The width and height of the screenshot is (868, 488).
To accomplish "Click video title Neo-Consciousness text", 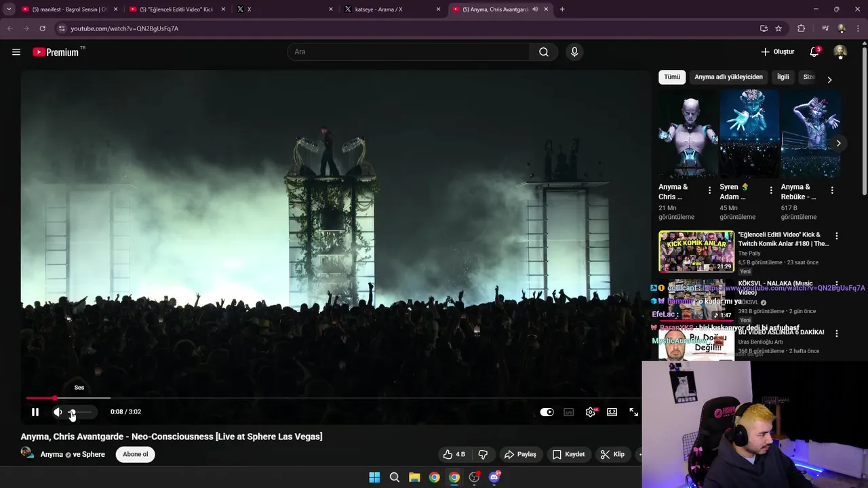I will pos(172,436).
